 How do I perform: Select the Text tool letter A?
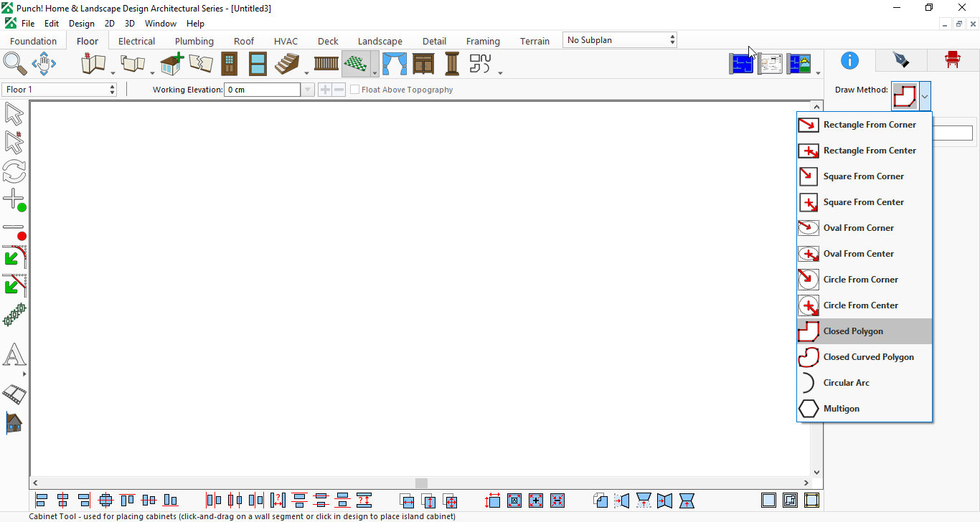14,355
